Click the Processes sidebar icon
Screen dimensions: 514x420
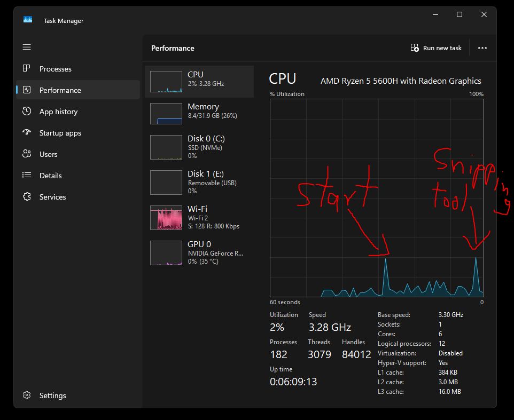[27, 68]
